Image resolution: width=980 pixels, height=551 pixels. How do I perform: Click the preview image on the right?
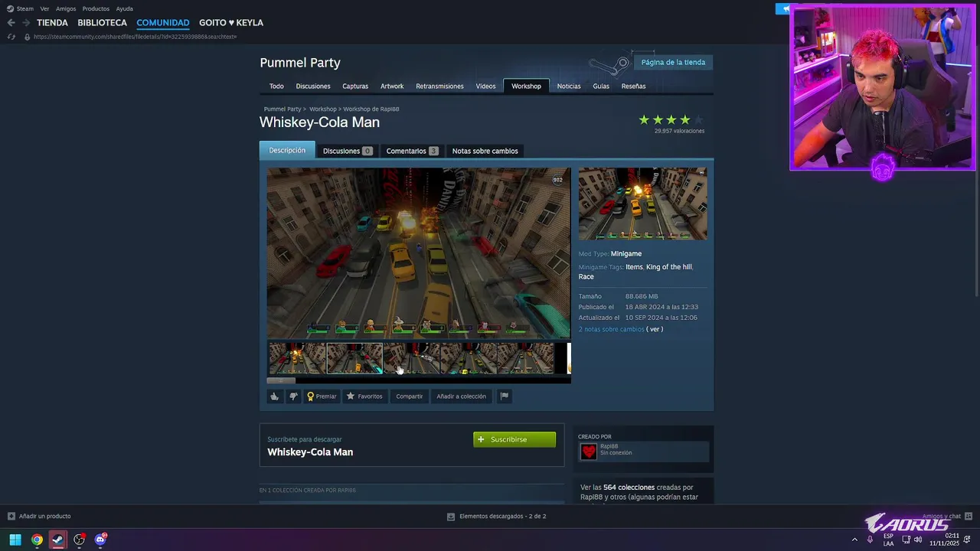[642, 204]
